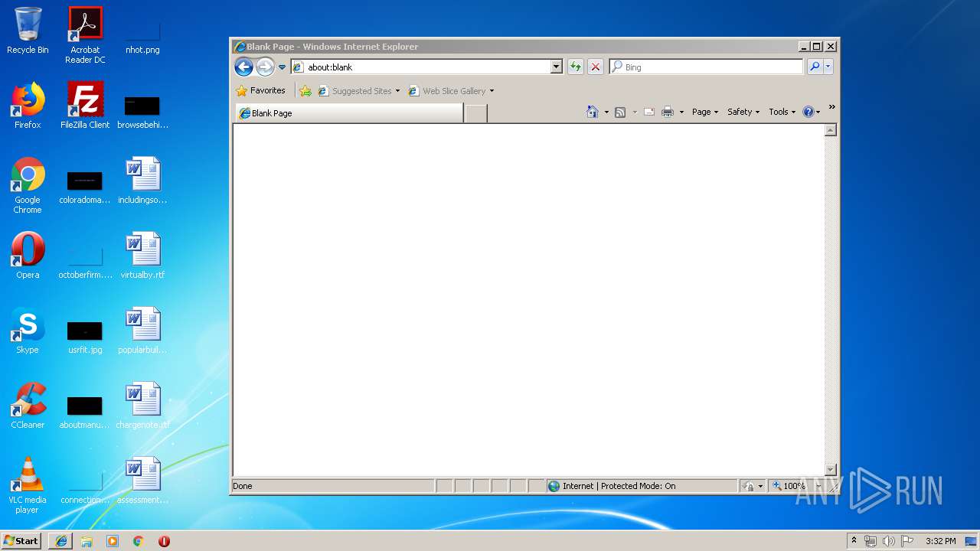Open Opera from the taskbar
The width and height of the screenshot is (980, 551).
[x=164, y=541]
